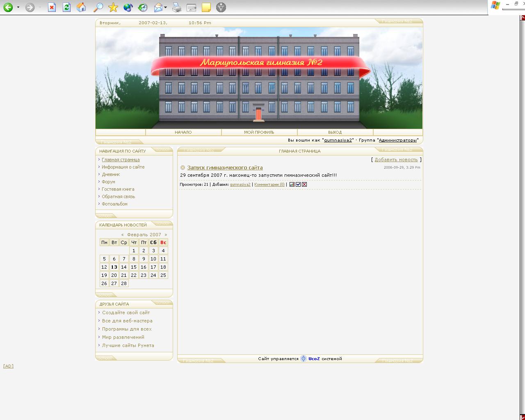Open the Дневник navigation link
Image resolution: width=525 pixels, height=420 pixels.
[x=111, y=175]
